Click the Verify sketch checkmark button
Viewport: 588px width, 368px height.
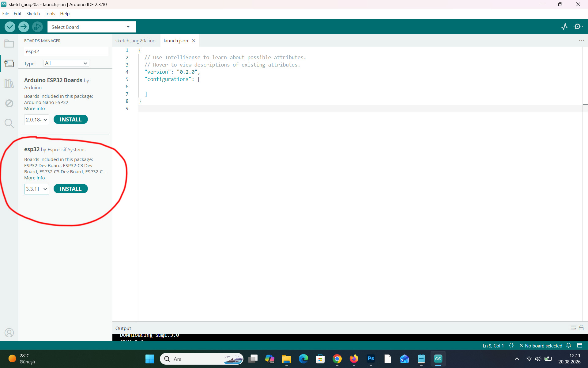10,27
